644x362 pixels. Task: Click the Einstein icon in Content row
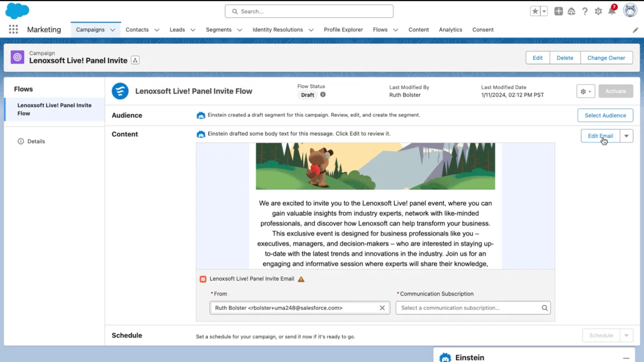(x=201, y=134)
